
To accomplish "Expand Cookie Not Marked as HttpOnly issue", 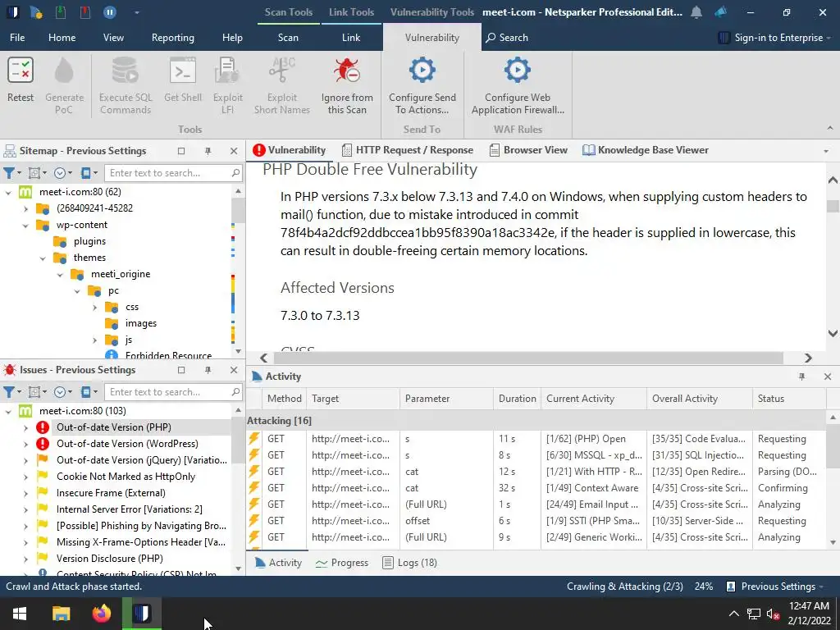I will pyautogui.click(x=25, y=477).
